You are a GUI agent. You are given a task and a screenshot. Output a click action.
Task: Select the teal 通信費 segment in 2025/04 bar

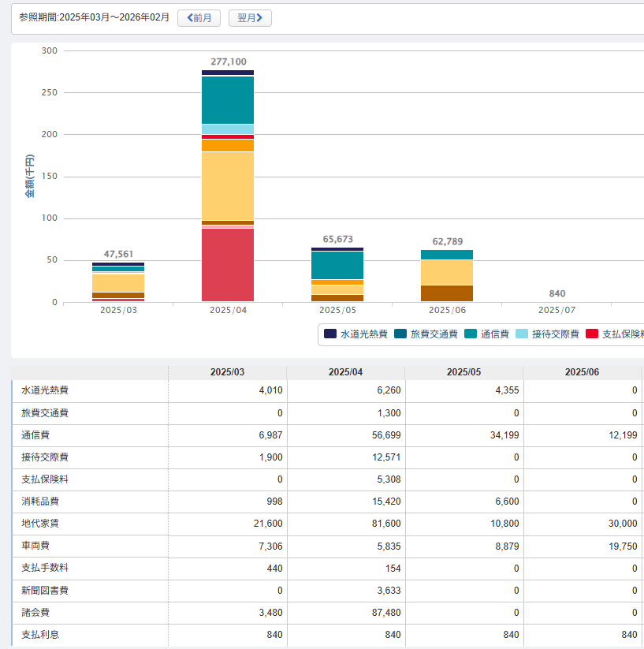coord(228,99)
